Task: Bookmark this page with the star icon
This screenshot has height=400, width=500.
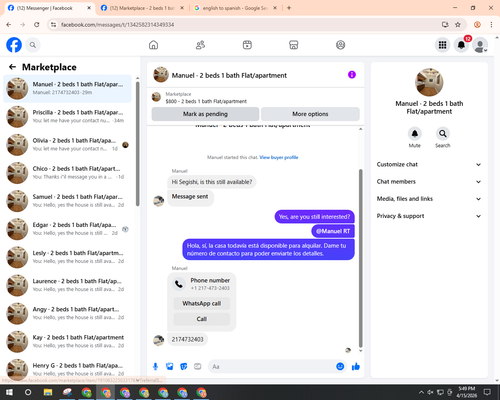Action: [x=458, y=25]
